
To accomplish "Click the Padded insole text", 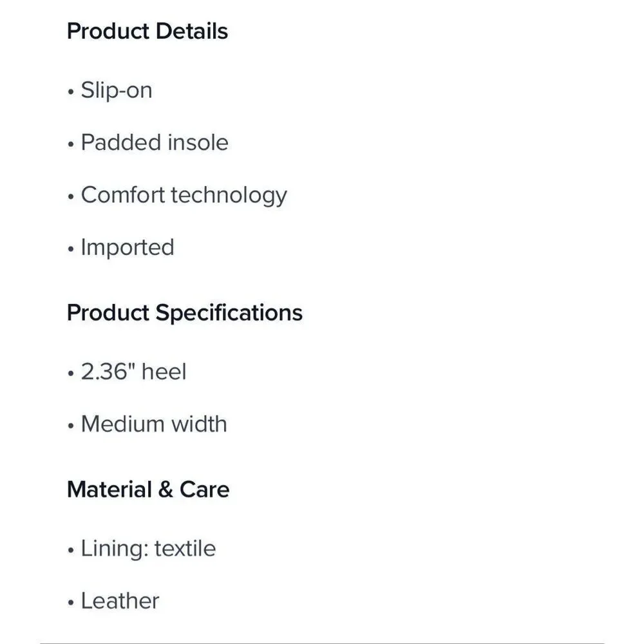I will pyautogui.click(x=155, y=142).
